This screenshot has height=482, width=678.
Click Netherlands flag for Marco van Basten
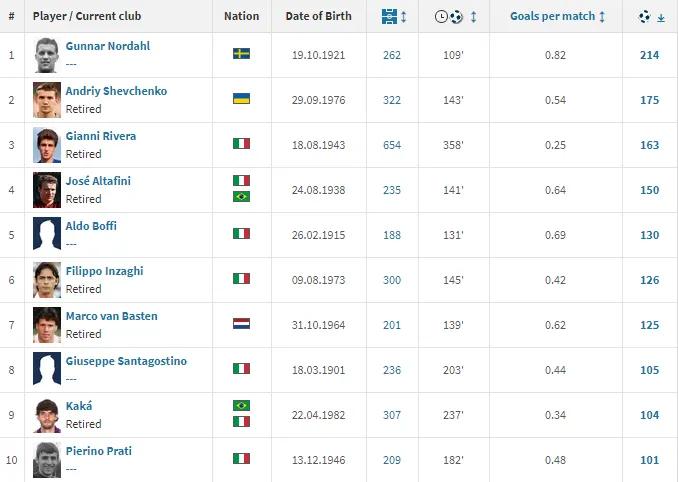tap(241, 324)
